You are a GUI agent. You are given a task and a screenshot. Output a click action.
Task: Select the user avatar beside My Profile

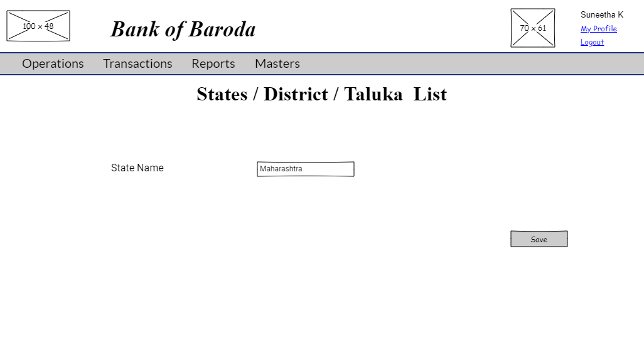tap(533, 28)
